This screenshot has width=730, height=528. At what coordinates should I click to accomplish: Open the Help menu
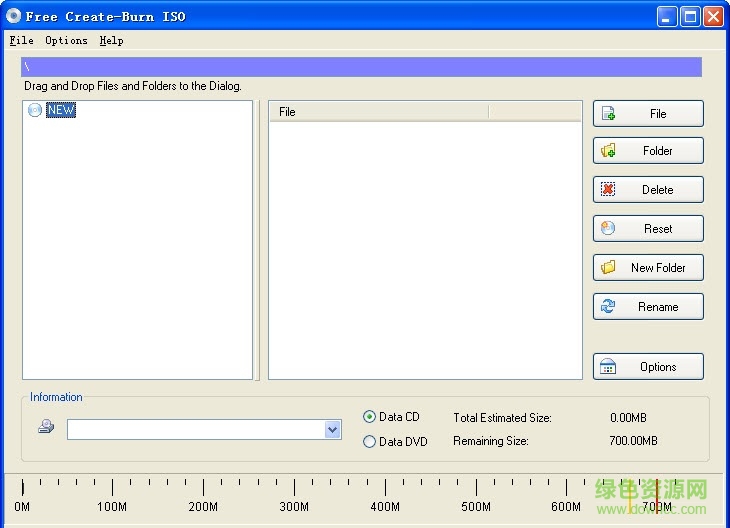(x=111, y=41)
